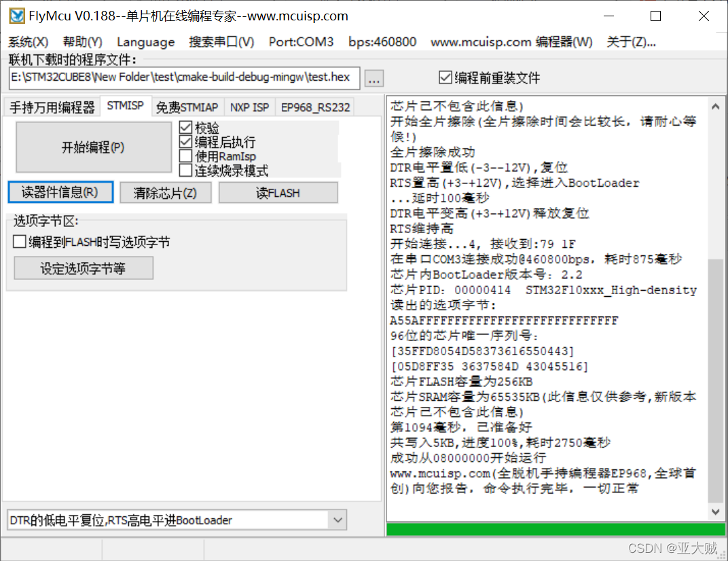This screenshot has height=561, width=728.
Task: Click option bytes value A55AFFFF... line
Action: [x=504, y=321]
